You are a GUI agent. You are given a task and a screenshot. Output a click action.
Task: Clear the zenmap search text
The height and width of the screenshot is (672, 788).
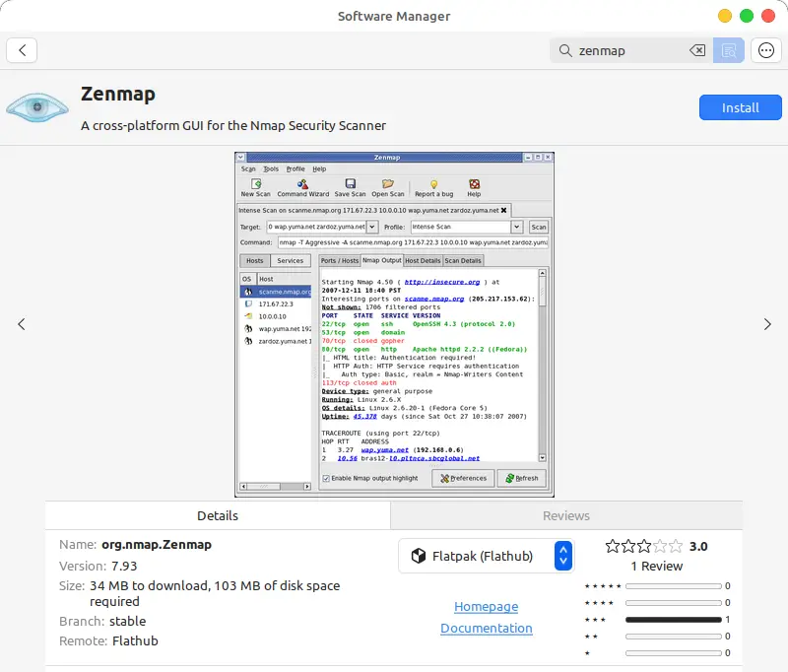(697, 50)
